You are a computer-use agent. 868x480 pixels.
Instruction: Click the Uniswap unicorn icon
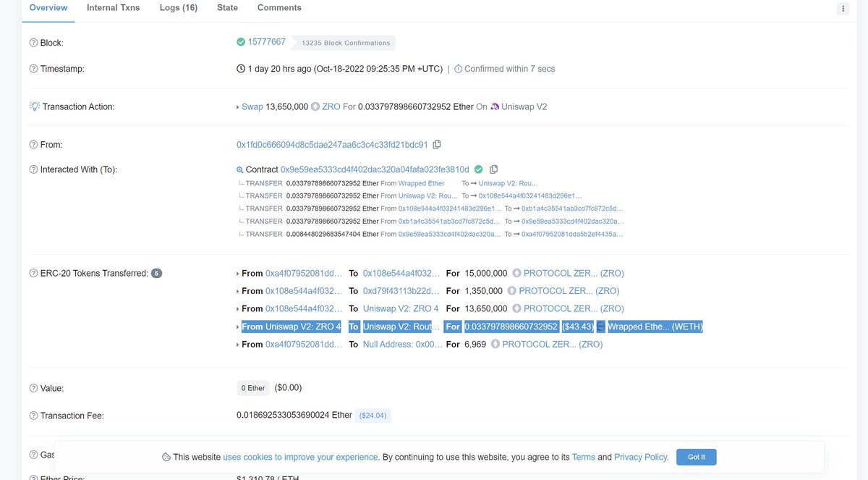(495, 106)
